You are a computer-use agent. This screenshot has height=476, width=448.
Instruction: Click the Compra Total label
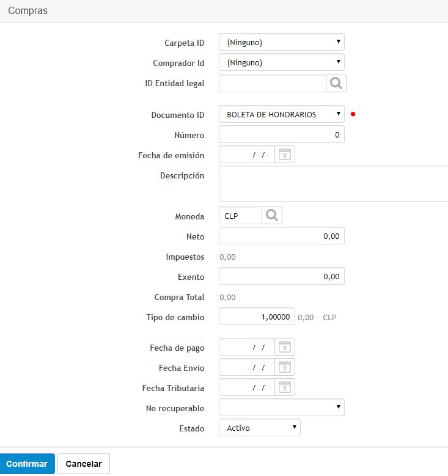[x=179, y=297]
